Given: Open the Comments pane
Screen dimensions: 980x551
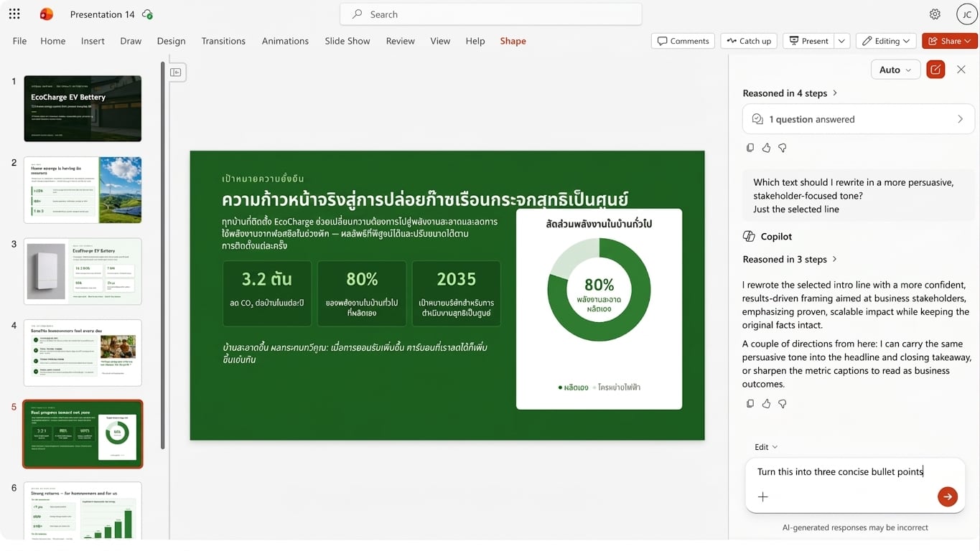Looking at the screenshot, I should [x=683, y=41].
